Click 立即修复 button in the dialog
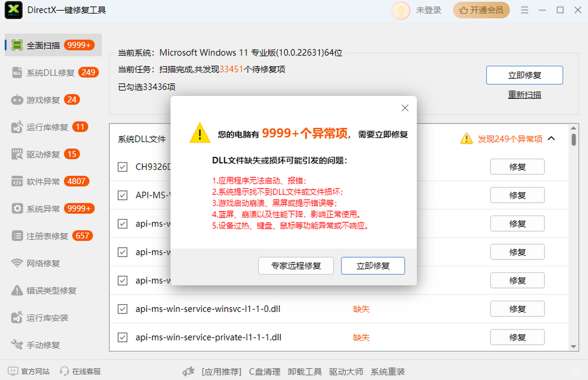 point(373,266)
